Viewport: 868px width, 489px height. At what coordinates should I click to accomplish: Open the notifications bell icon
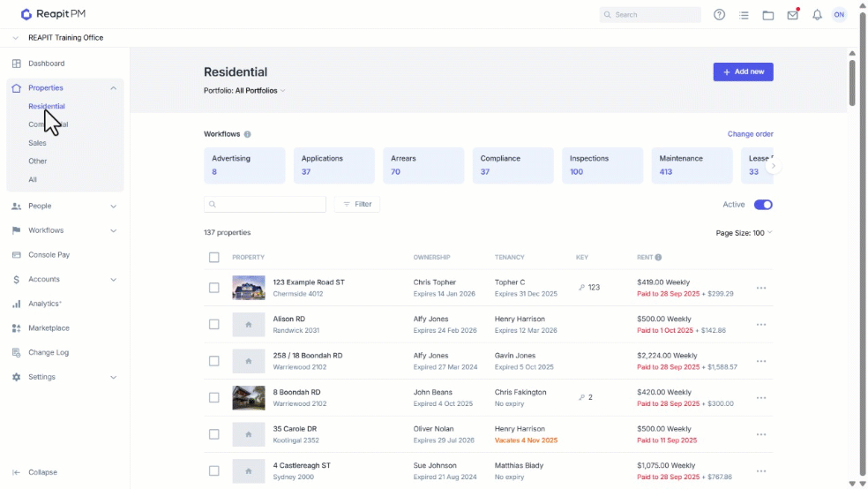(817, 15)
